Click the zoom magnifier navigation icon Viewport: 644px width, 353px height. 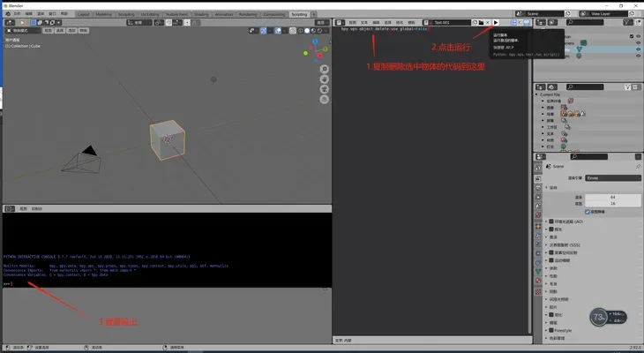tap(324, 69)
